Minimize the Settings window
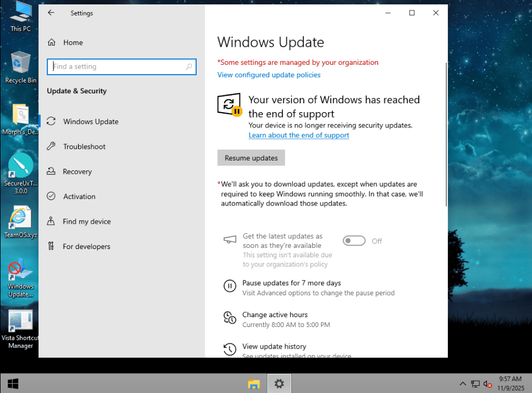Viewport: 532px width, 393px height. pyautogui.click(x=388, y=13)
